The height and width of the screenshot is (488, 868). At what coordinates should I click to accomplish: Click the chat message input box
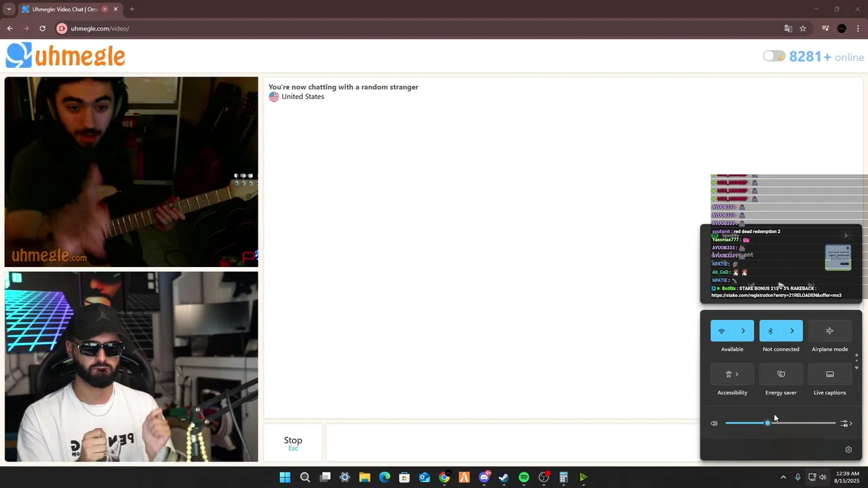point(513,443)
